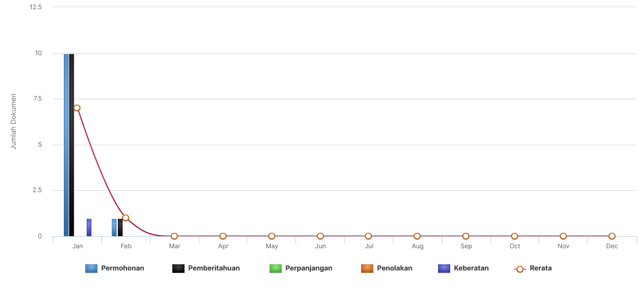Select the Rerata marker for February
This screenshot has width=644, height=288.
(x=125, y=218)
